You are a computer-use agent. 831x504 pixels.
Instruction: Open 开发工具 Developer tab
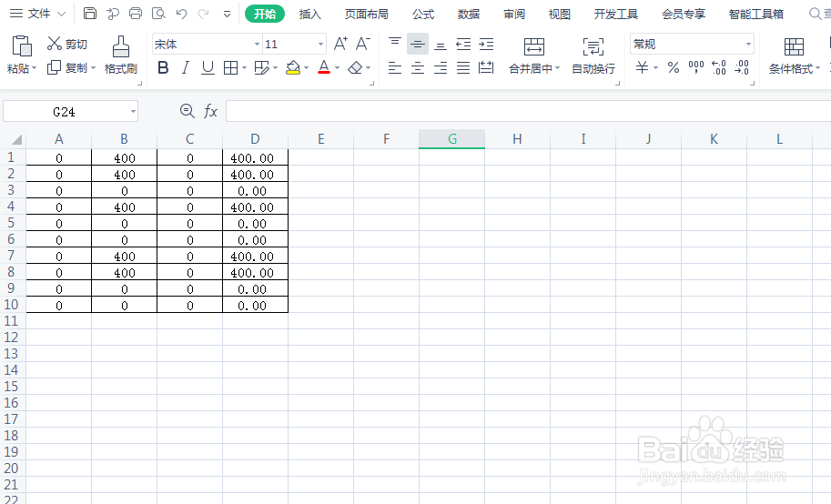616,15
